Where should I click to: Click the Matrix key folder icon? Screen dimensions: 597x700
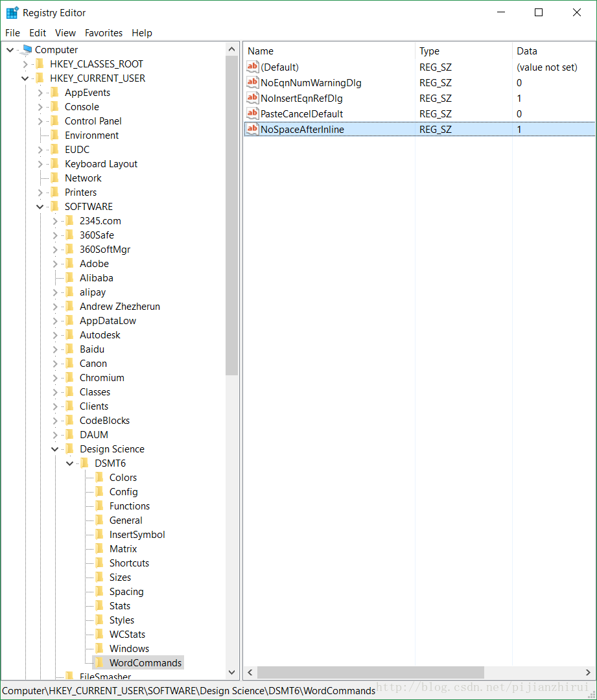click(x=100, y=549)
